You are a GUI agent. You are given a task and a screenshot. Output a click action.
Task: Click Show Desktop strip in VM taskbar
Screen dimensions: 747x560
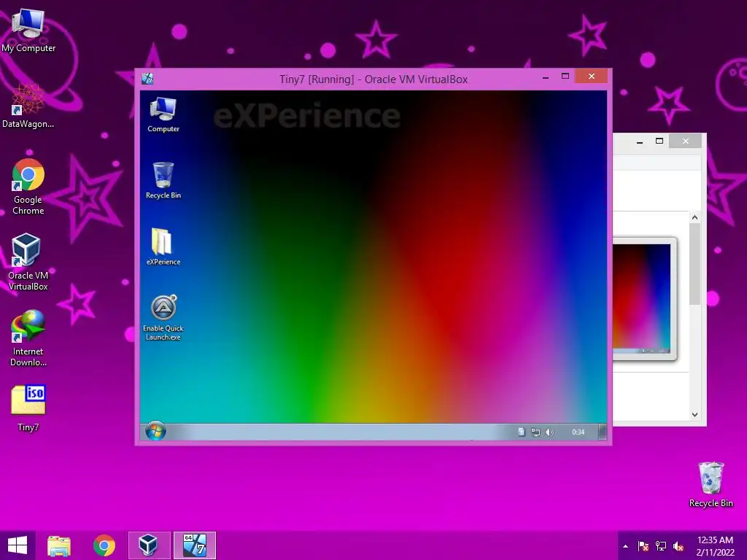coord(602,432)
